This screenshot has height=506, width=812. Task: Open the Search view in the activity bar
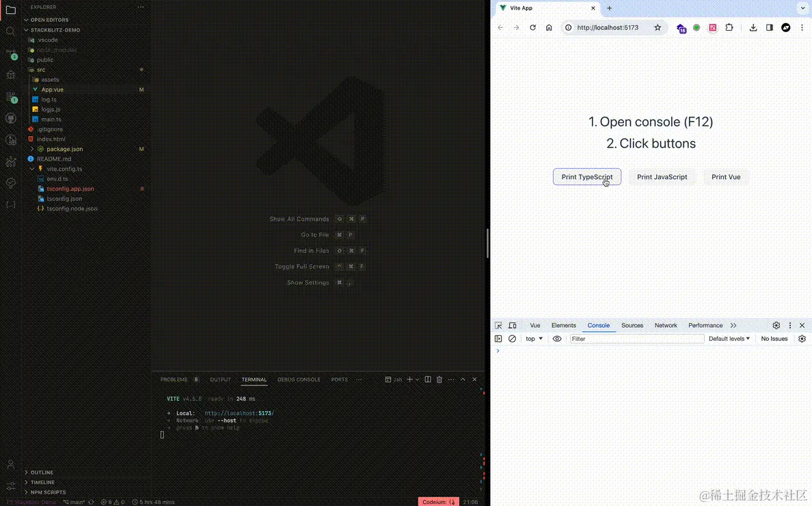[x=10, y=31]
